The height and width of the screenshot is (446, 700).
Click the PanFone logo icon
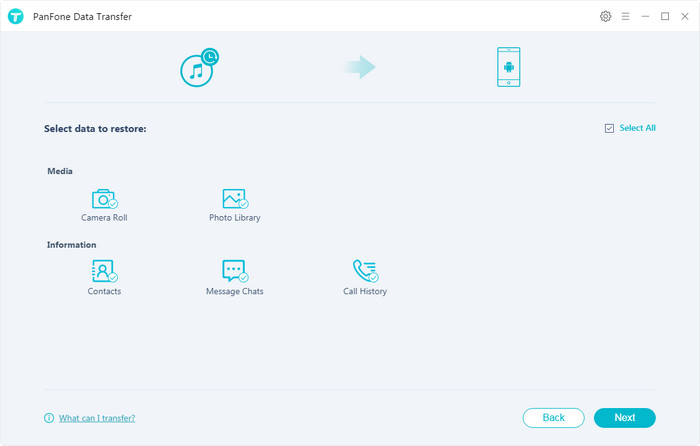(16, 17)
